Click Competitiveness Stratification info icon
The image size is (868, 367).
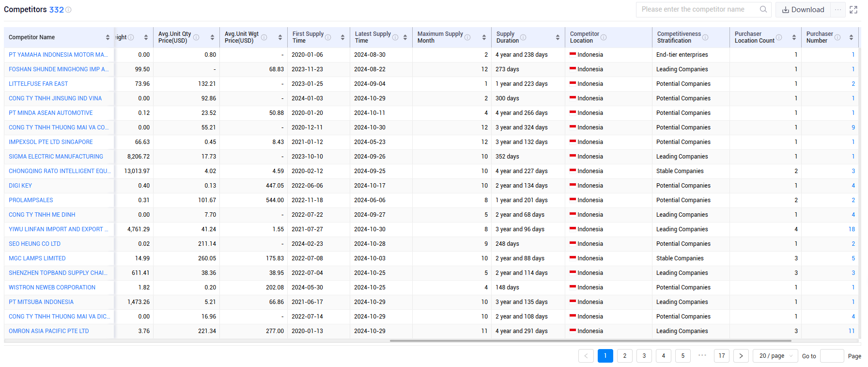[x=705, y=37]
